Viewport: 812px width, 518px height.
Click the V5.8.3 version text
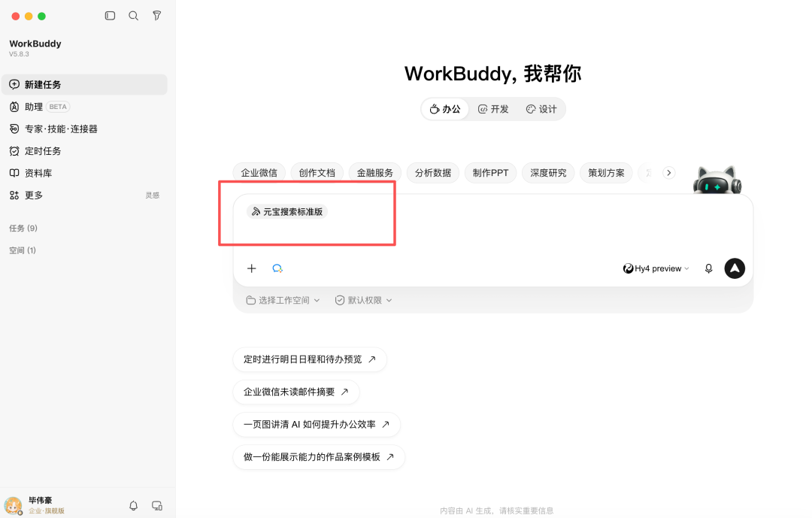click(19, 54)
